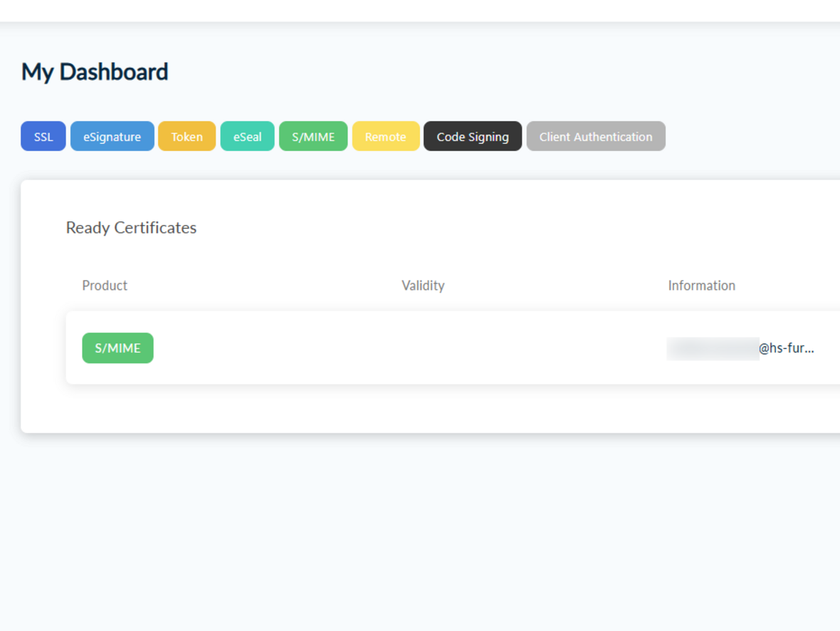This screenshot has width=840, height=631.
Task: Open the eSeal product category
Action: [x=247, y=137]
